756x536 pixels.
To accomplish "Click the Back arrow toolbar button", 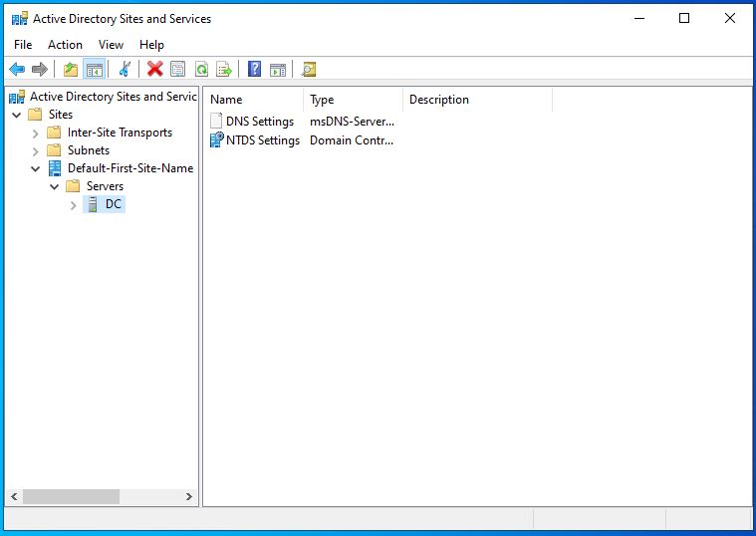I will (17, 69).
